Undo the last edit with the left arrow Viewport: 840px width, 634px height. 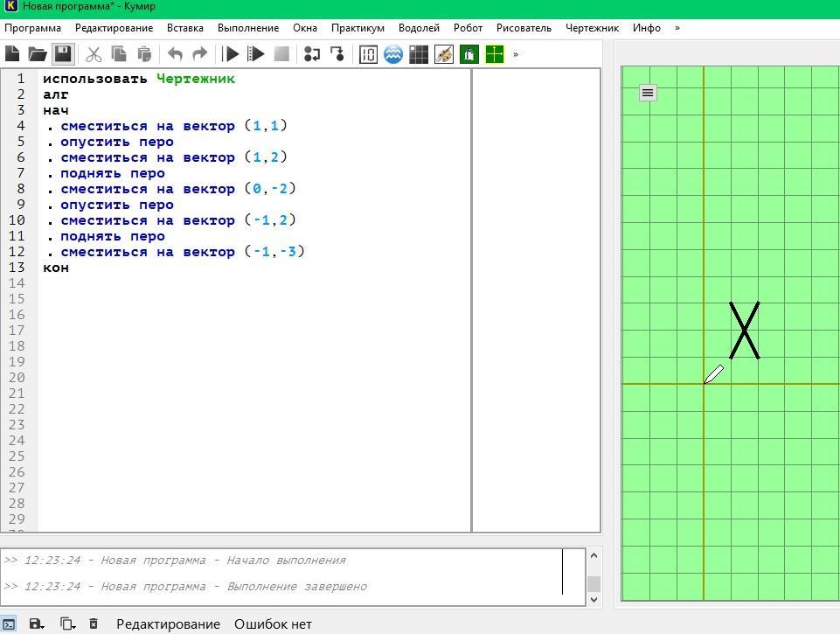click(x=175, y=54)
